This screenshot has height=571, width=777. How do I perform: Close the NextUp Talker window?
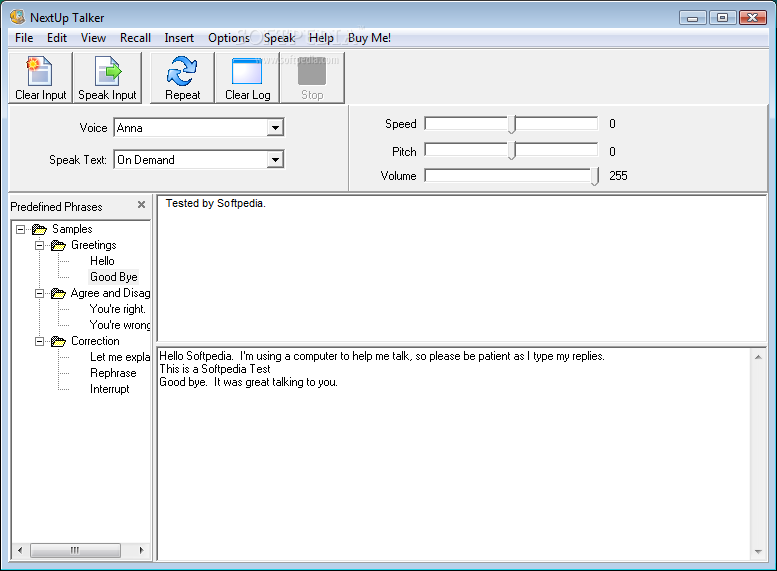coord(752,18)
